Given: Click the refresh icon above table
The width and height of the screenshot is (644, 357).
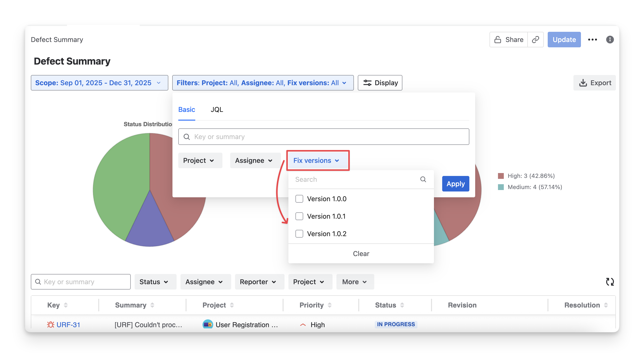Looking at the screenshot, I should coord(610,282).
